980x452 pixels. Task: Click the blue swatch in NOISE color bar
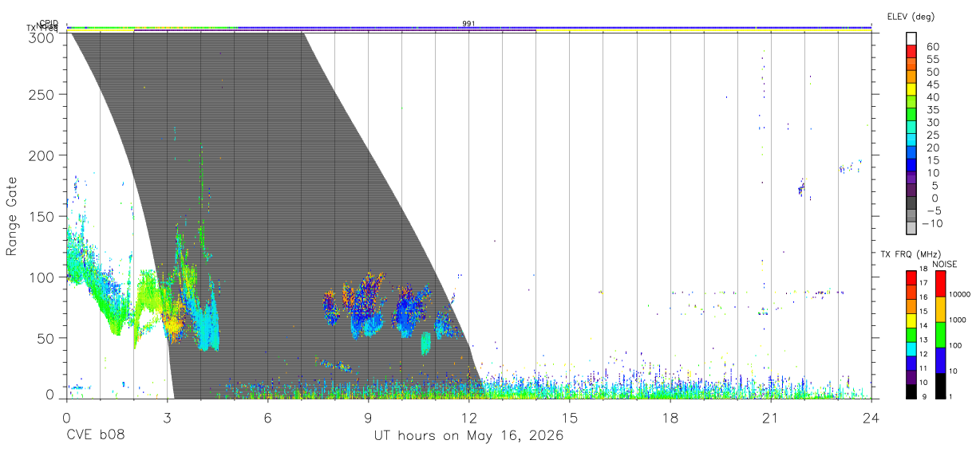939,360
